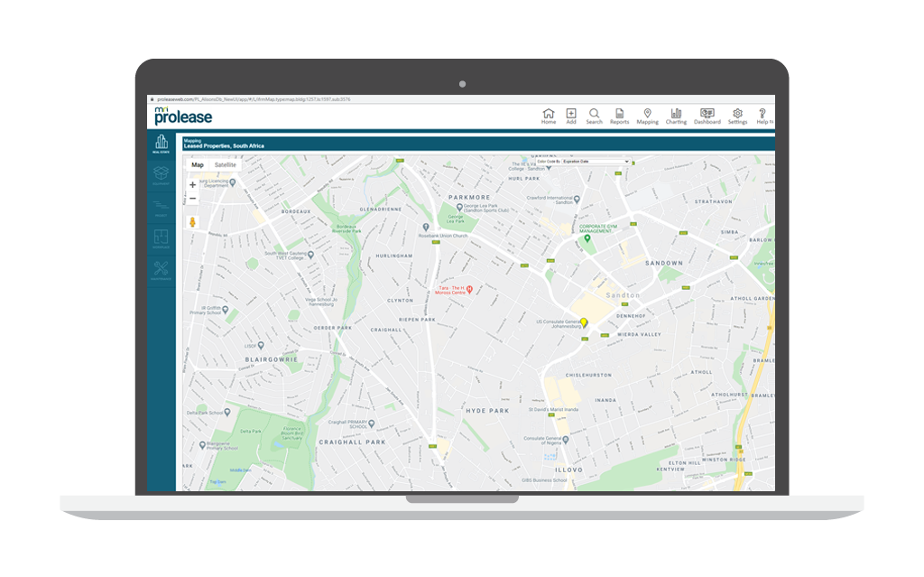Click the PARKMORE label on map
The image size is (924, 577).
[x=469, y=198]
